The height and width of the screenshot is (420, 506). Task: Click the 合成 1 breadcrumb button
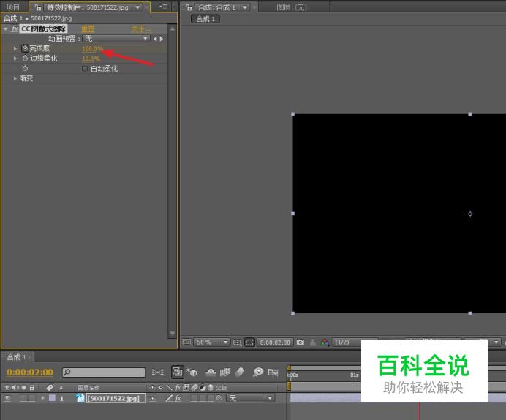[205, 19]
